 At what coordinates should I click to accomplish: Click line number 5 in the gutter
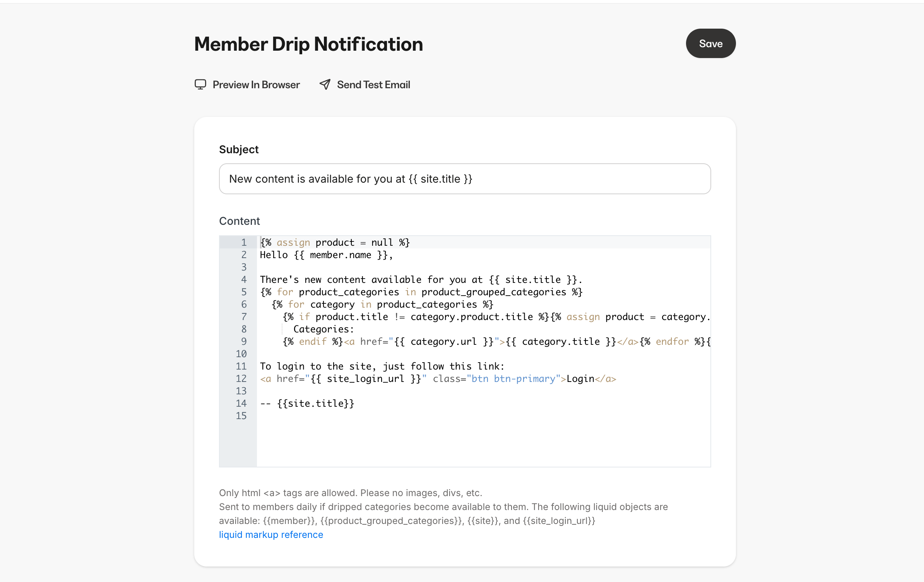244,292
